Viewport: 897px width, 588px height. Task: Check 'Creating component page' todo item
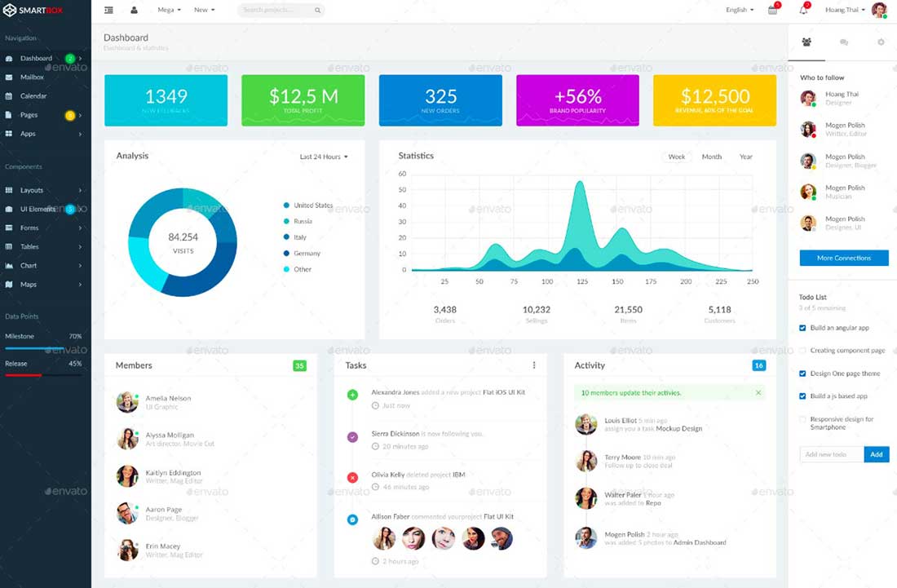click(x=803, y=351)
